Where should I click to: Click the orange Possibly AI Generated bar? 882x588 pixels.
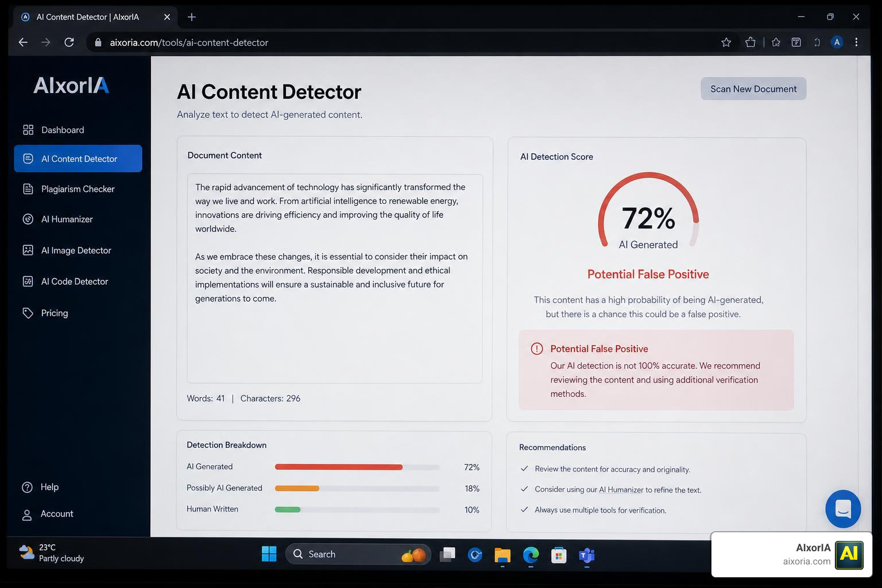click(x=297, y=489)
